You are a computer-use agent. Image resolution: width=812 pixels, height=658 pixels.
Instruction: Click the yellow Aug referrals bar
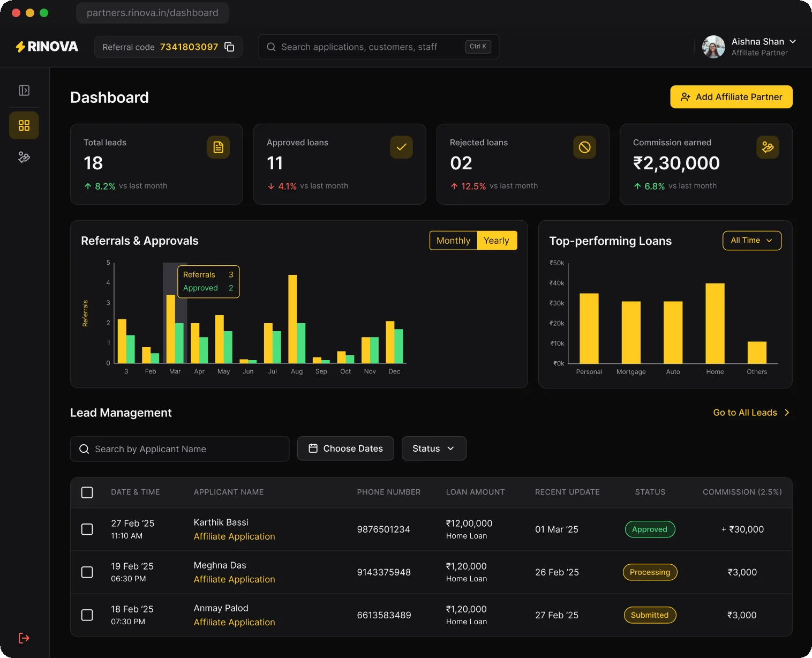pos(292,319)
